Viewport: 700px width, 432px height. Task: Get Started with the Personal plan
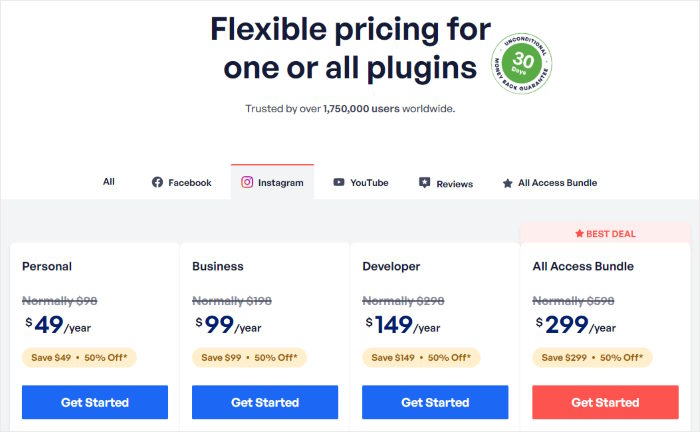[95, 402]
